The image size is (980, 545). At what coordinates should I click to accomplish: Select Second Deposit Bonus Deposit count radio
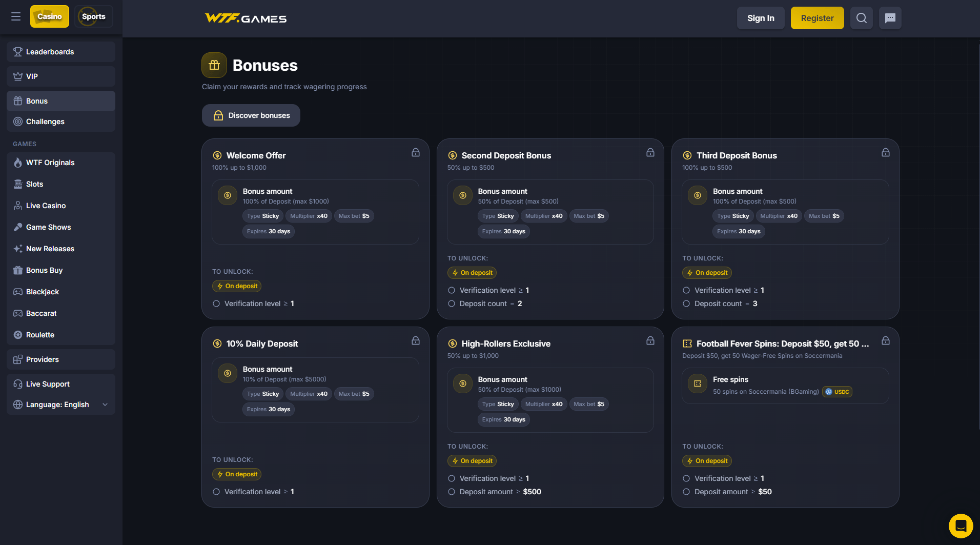[x=452, y=304]
